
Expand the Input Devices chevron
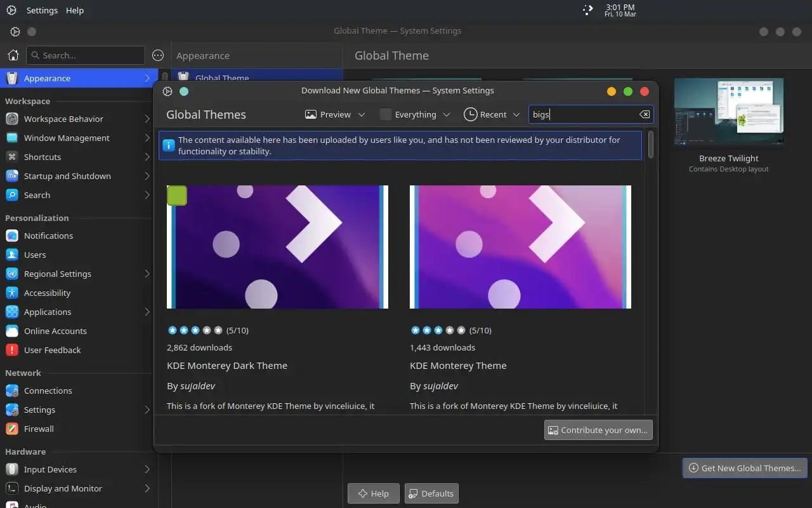(x=147, y=469)
